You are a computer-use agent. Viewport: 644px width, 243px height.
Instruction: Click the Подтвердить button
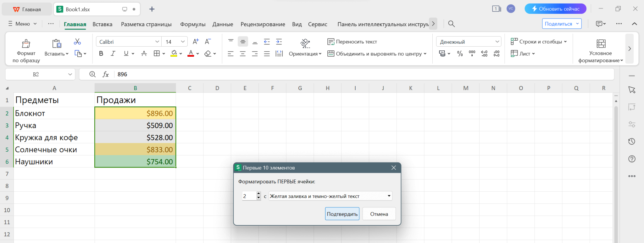(x=342, y=214)
